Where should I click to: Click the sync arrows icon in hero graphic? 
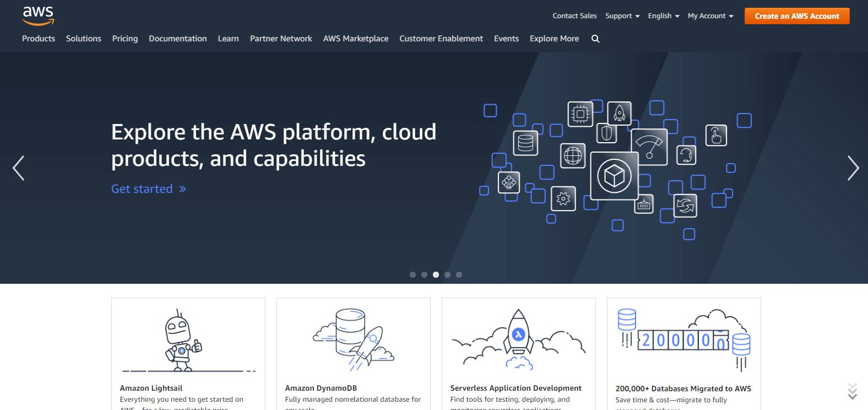point(685,206)
